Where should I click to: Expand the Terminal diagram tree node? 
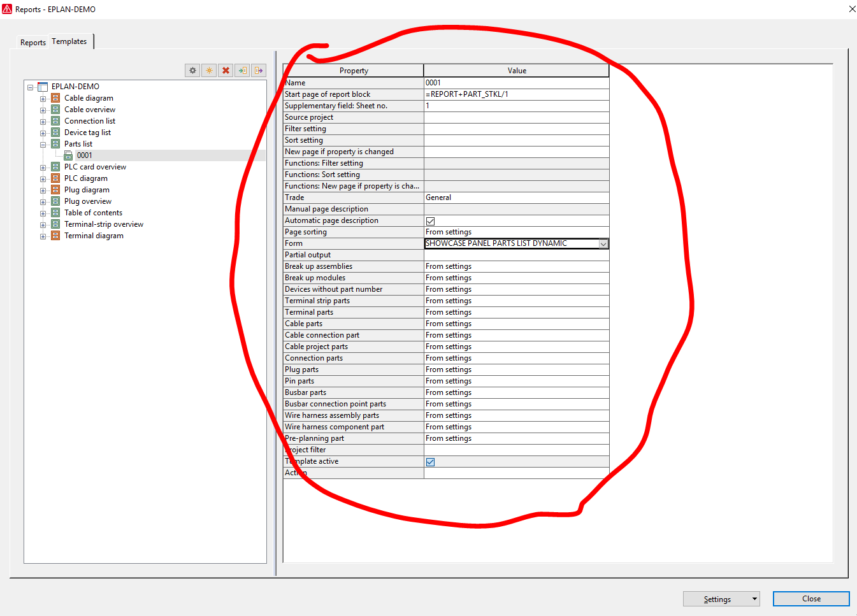pos(42,235)
